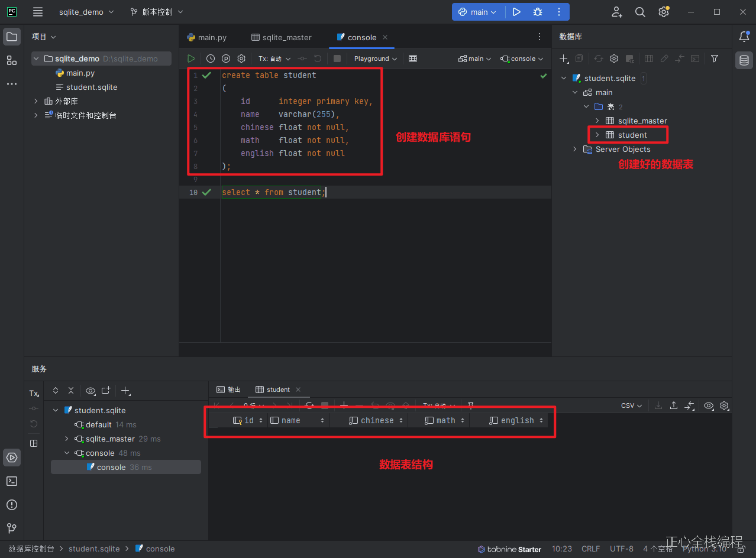This screenshot has height=558, width=756.
Task: Open the main hamburger menu
Action: (38, 12)
